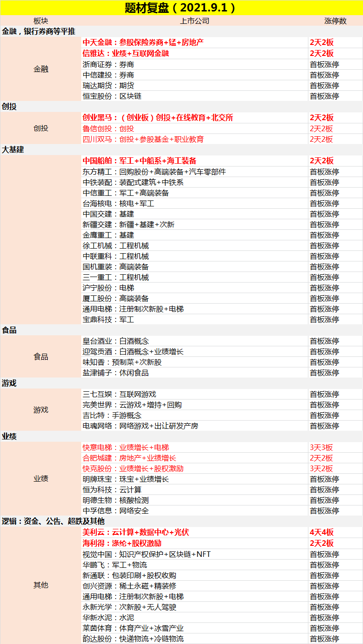Click the cell 视觉中国:知识产权保护+区块链+NFT

195,554
